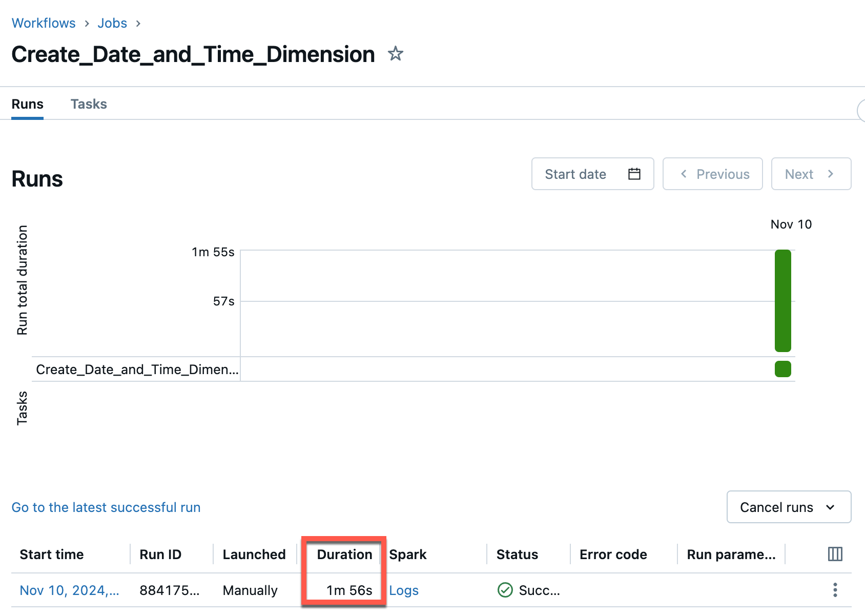
Task: Star the Create_Date_and_Time_Dimension job
Action: (395, 54)
